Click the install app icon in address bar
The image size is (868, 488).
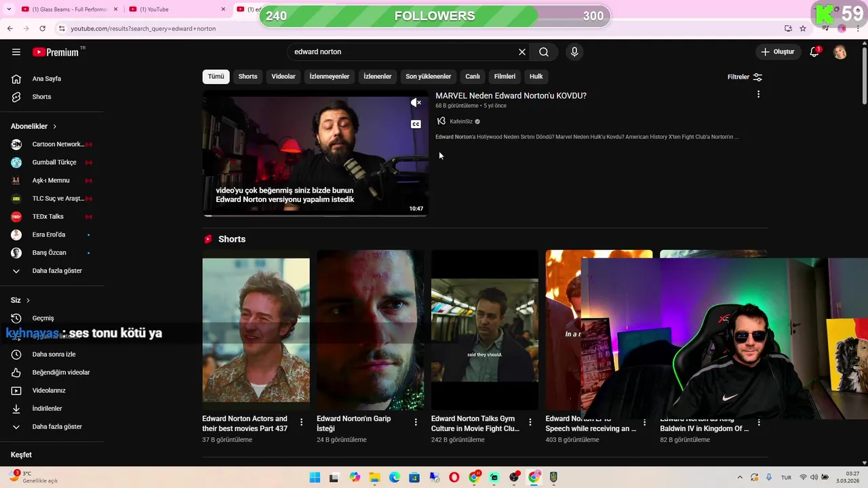(x=788, y=28)
